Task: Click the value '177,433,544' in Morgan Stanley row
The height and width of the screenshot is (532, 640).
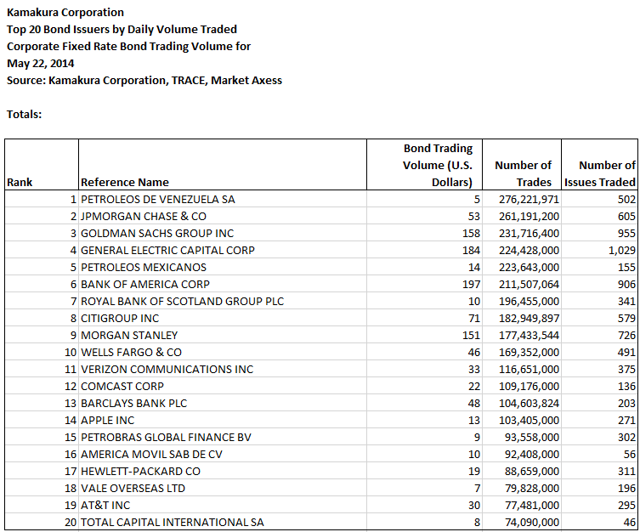Action: click(x=529, y=335)
